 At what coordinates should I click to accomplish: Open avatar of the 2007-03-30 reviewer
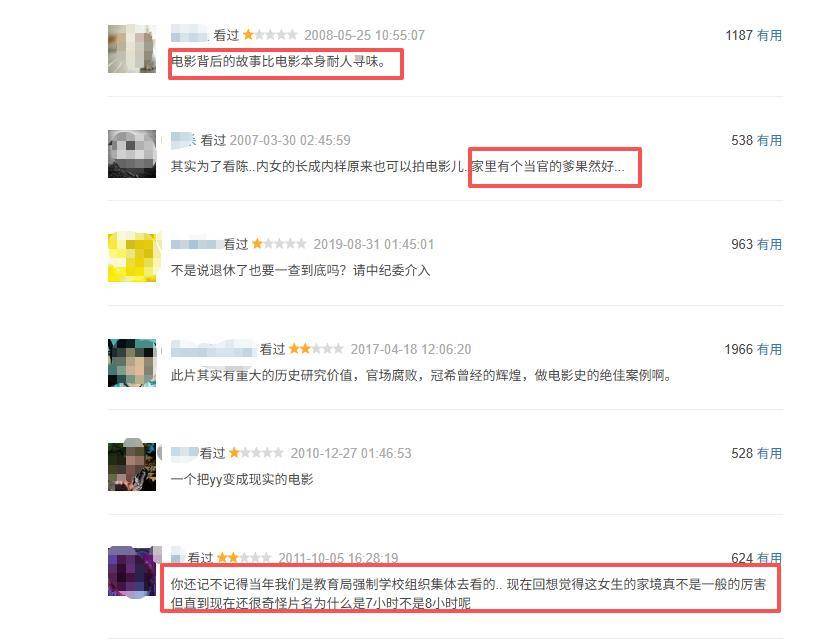click(x=132, y=153)
